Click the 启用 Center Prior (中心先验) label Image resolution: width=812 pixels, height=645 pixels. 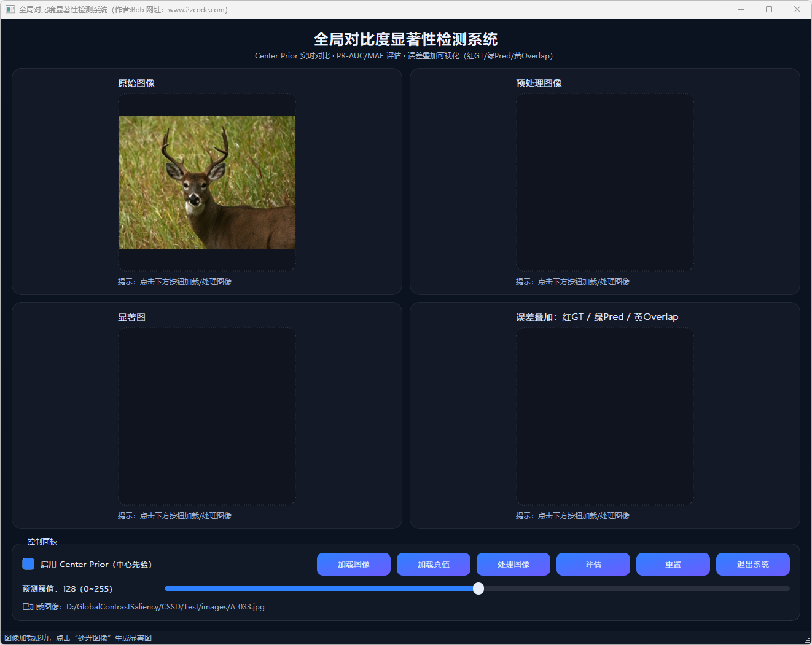(96, 565)
